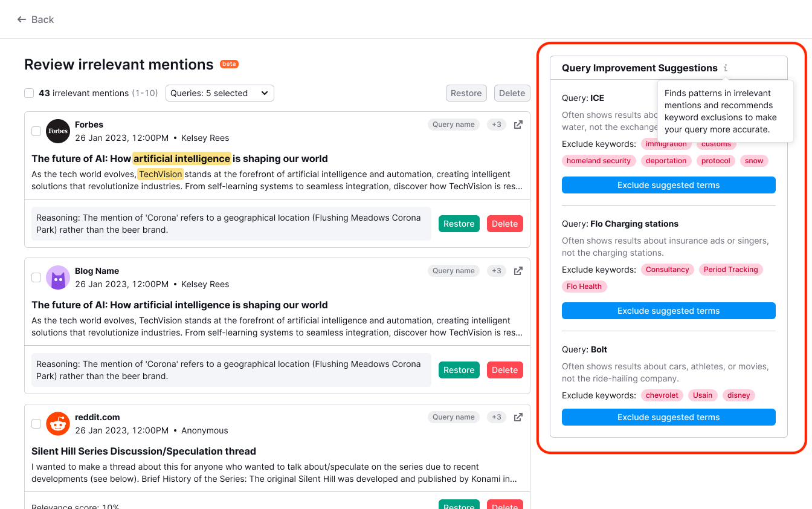The image size is (812, 509).
Task: Open Blog Name mention via external link icon
Action: [x=518, y=271]
